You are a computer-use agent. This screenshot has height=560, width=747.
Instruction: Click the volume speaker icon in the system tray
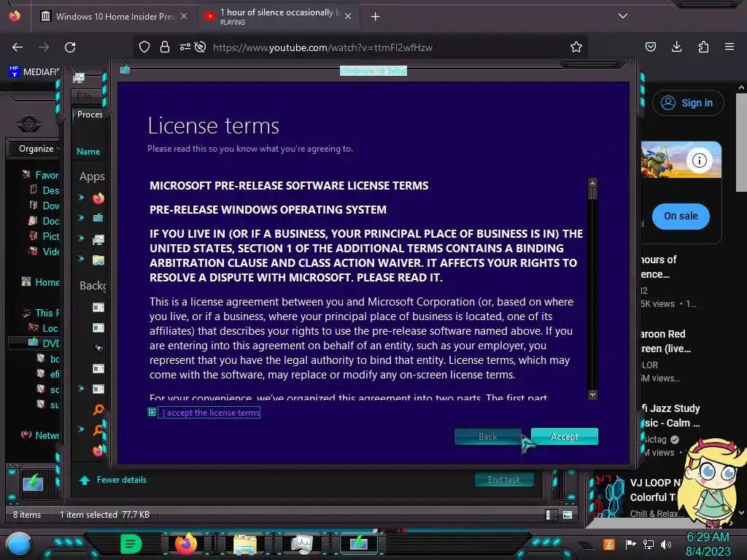(x=666, y=544)
